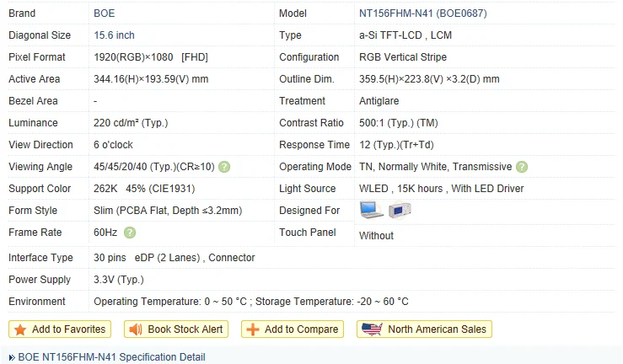The image size is (623, 364).
Task: Click the 30 pins eDP interface type value
Action: pyautogui.click(x=175, y=258)
